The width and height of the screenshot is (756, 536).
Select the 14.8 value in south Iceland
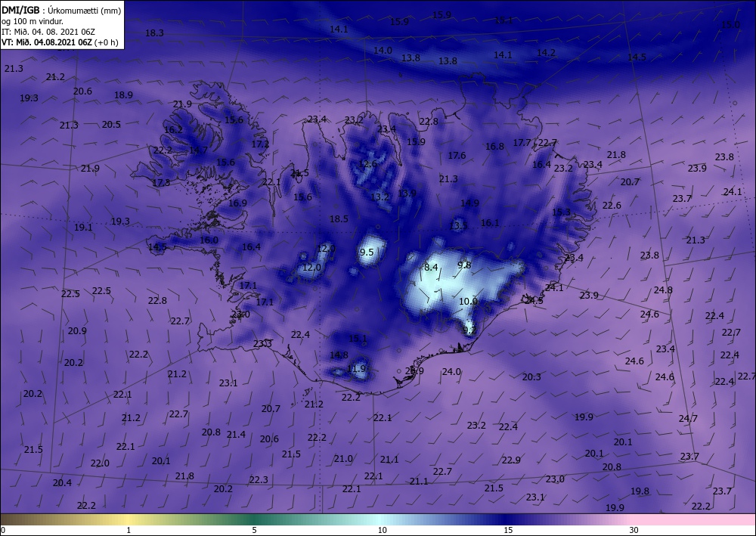[x=339, y=355]
